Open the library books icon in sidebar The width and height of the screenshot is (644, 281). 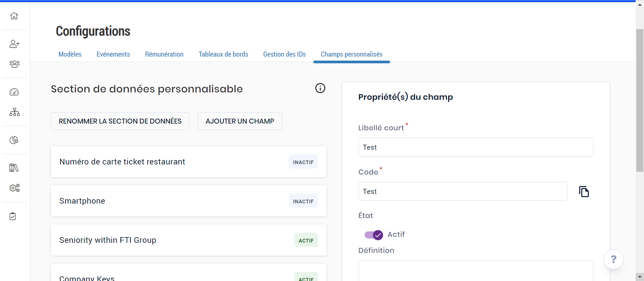pyautogui.click(x=14, y=168)
